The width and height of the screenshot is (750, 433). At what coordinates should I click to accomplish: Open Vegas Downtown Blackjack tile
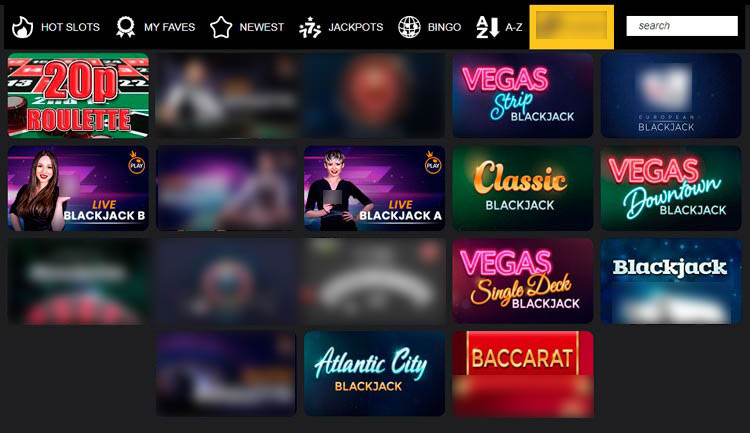pyautogui.click(x=671, y=188)
